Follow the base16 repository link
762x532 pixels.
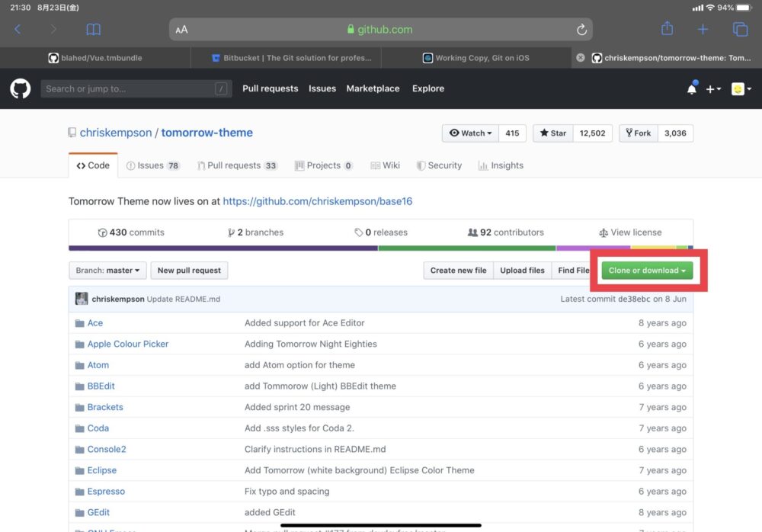pyautogui.click(x=317, y=202)
